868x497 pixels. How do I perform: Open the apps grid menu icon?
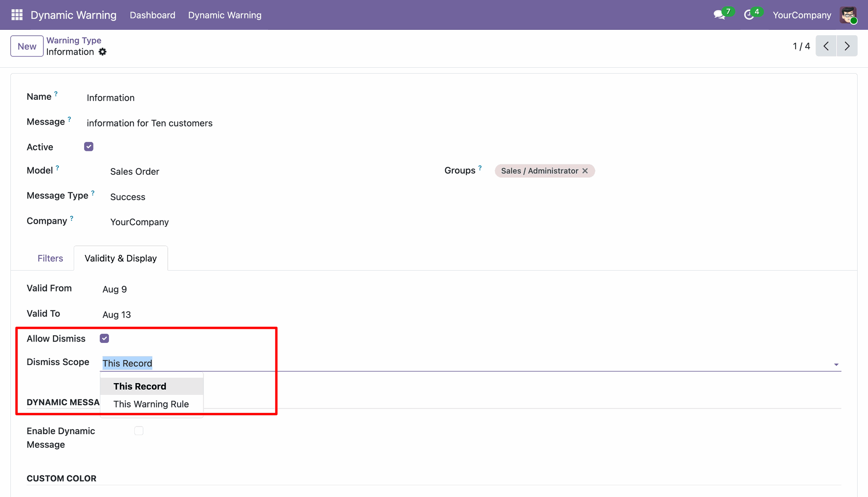point(17,15)
